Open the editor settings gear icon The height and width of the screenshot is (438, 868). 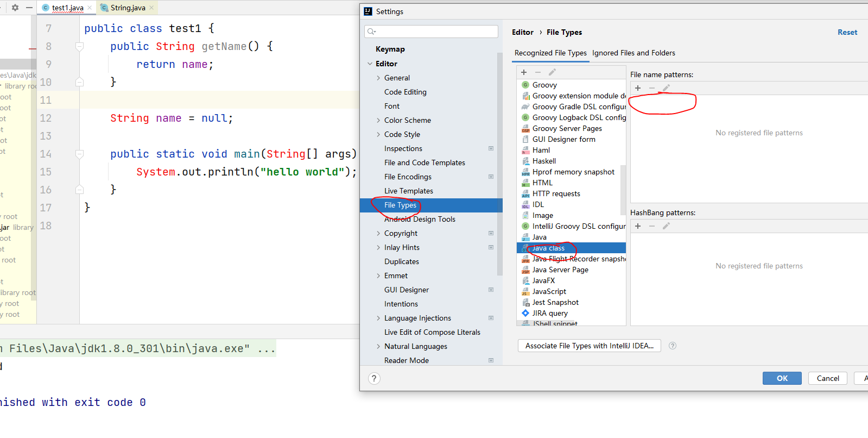(x=15, y=8)
